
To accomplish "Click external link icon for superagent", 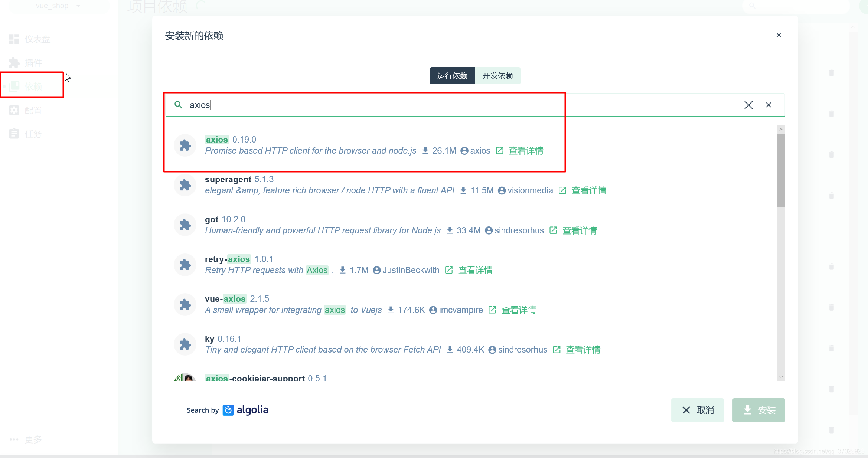I will (x=562, y=190).
